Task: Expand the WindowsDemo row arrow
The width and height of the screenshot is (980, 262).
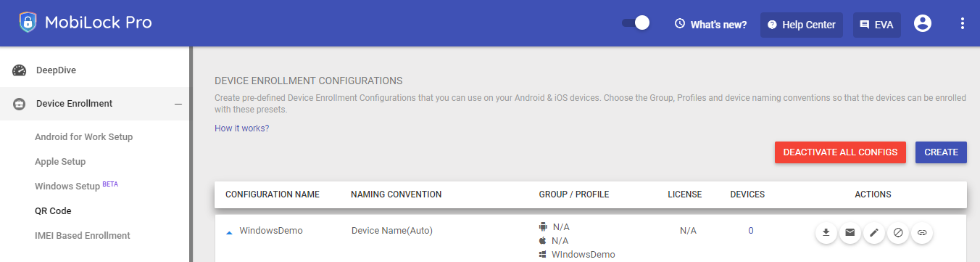Action: coord(229,232)
